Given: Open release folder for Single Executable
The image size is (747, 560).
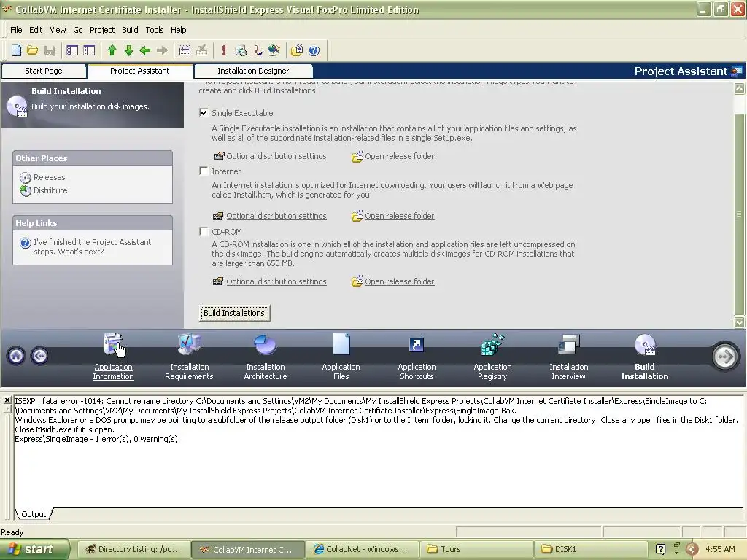Looking at the screenshot, I should 400,156.
